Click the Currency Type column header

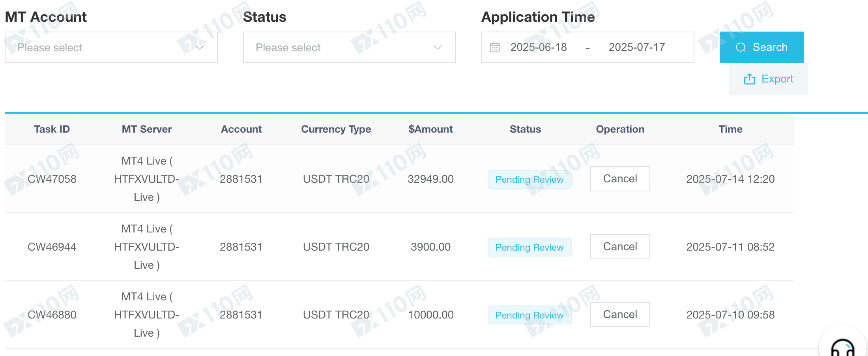[x=336, y=129]
